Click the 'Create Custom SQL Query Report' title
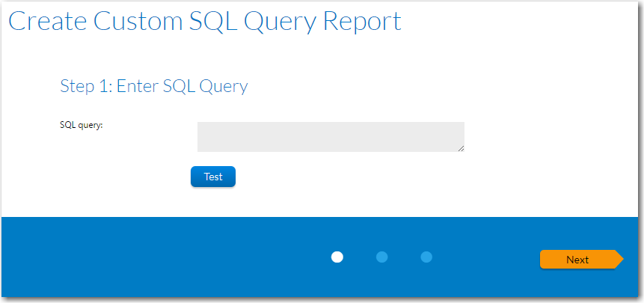The width and height of the screenshot is (644, 303). pyautogui.click(x=204, y=21)
